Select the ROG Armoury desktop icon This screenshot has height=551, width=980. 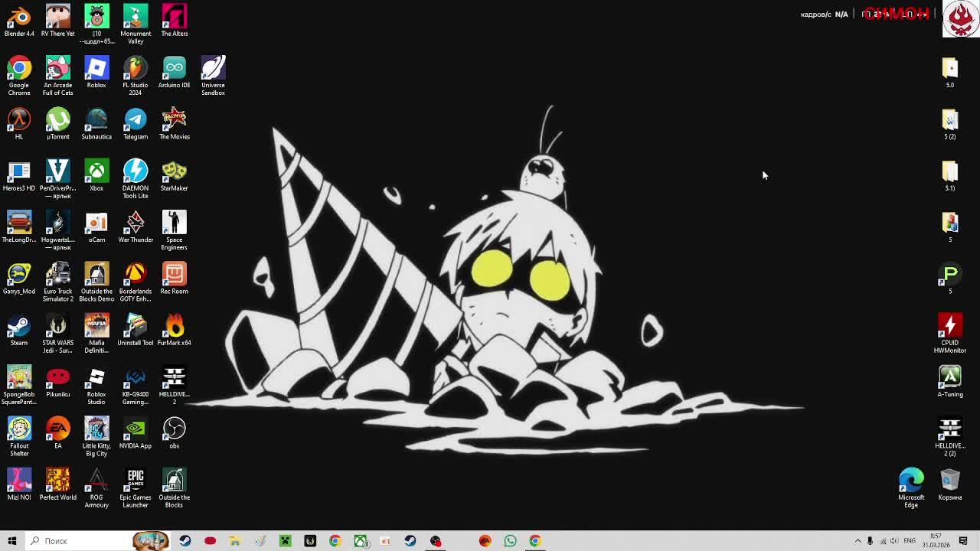(96, 488)
